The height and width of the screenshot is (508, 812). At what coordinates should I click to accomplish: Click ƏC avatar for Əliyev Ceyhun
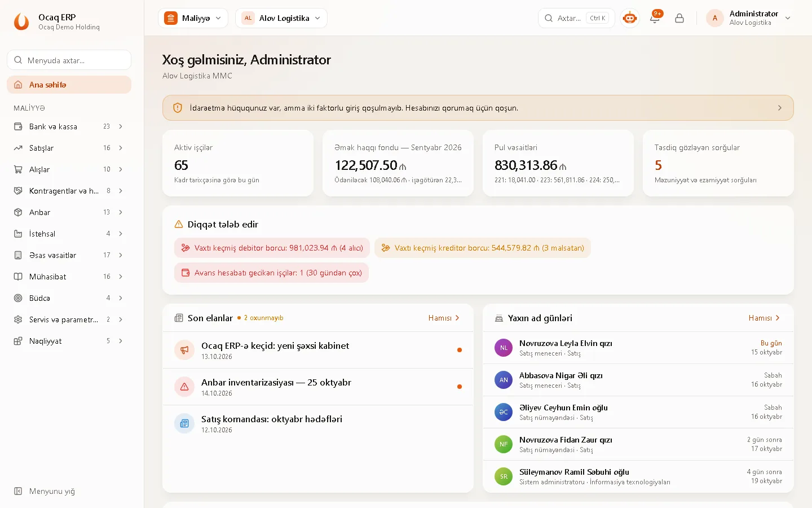click(x=504, y=412)
